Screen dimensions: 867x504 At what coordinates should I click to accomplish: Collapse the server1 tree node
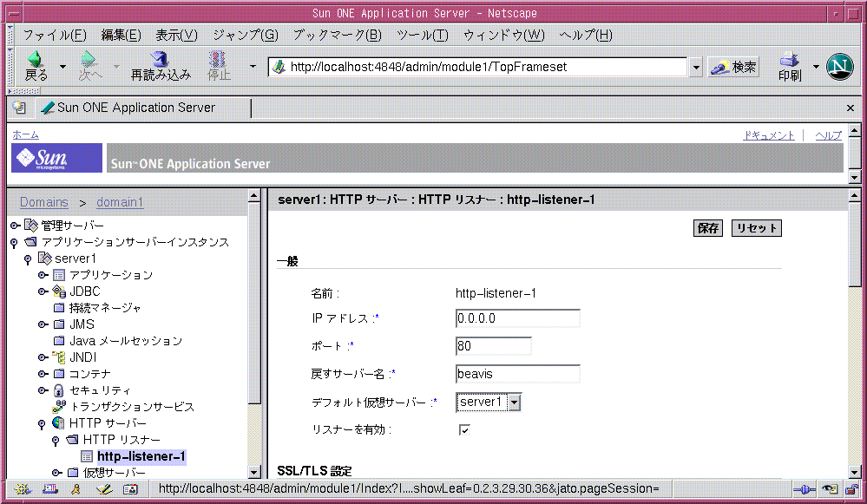[28, 259]
